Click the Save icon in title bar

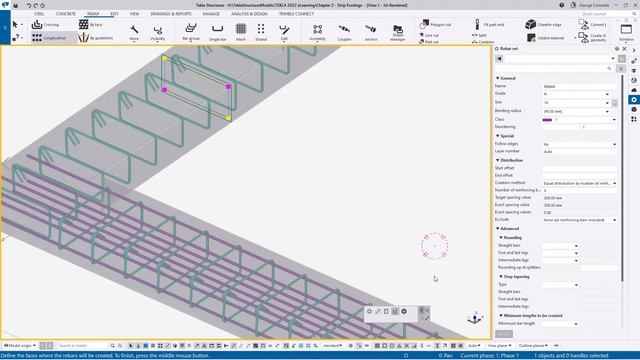16,6
